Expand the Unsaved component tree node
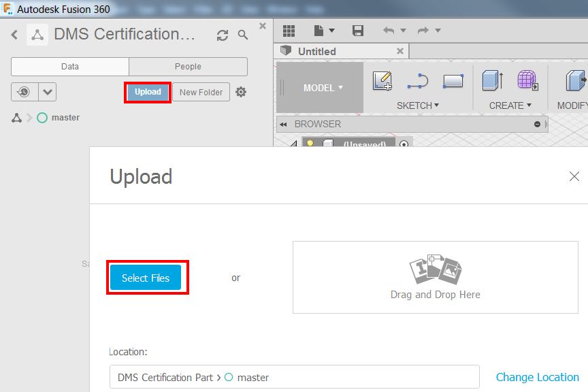 pyautogui.click(x=293, y=144)
